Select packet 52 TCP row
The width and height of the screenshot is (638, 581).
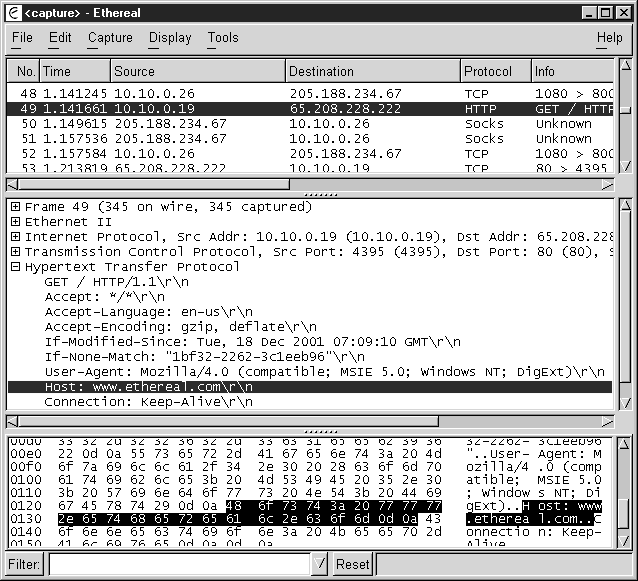tap(310, 154)
